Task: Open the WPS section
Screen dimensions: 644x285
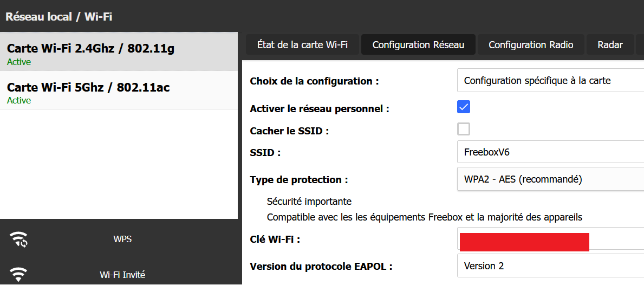Action: 119,239
